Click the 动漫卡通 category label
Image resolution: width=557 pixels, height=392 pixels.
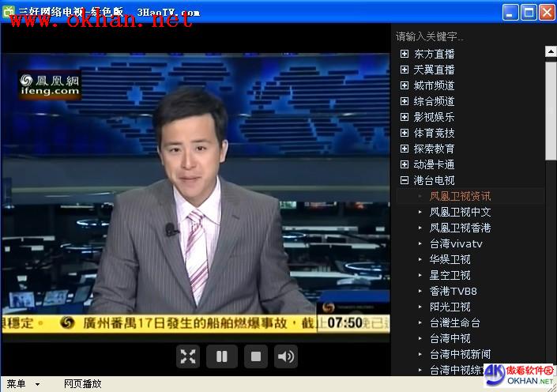click(434, 164)
